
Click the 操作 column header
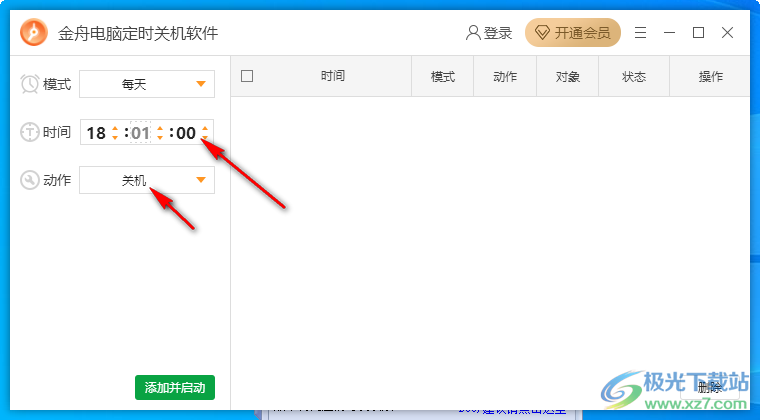711,77
